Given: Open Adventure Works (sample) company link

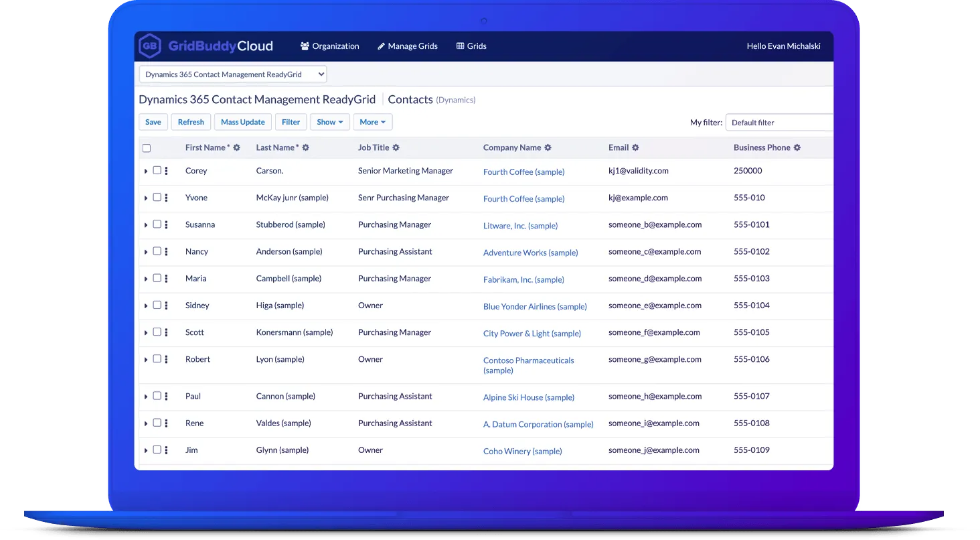Looking at the screenshot, I should (x=530, y=253).
